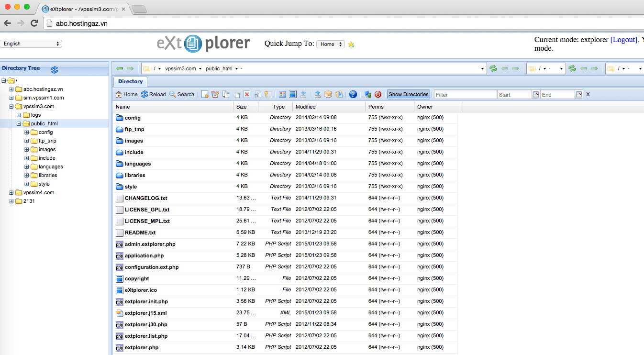Click the Change permissions key icon

point(268,94)
